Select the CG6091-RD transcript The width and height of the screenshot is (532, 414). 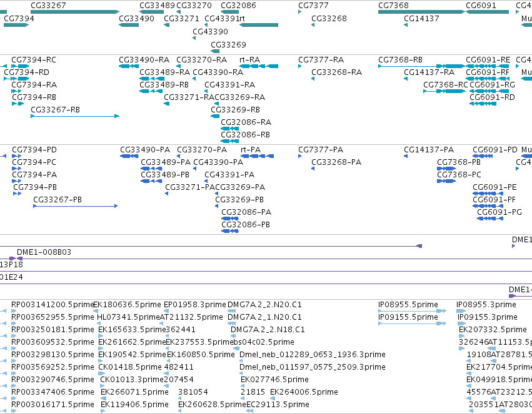pyautogui.click(x=483, y=104)
